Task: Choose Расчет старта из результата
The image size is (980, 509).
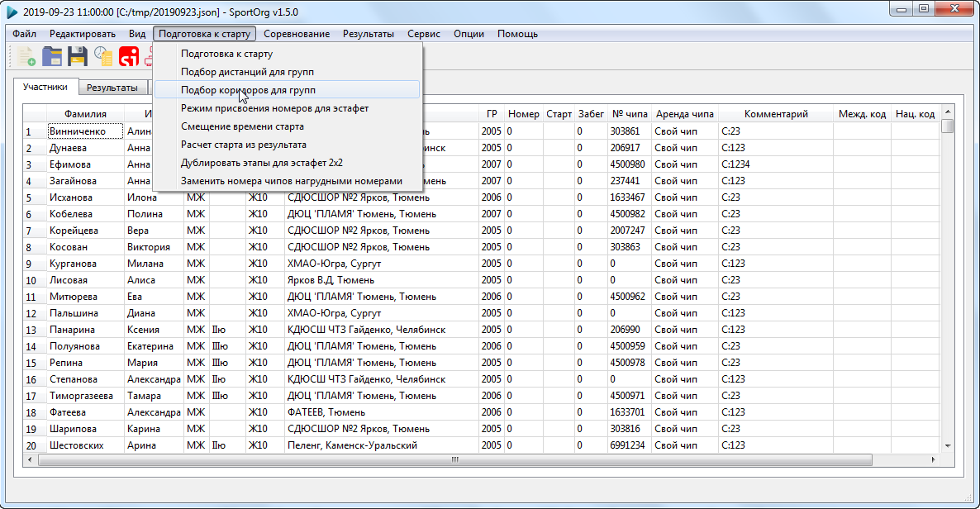Action: [288, 145]
